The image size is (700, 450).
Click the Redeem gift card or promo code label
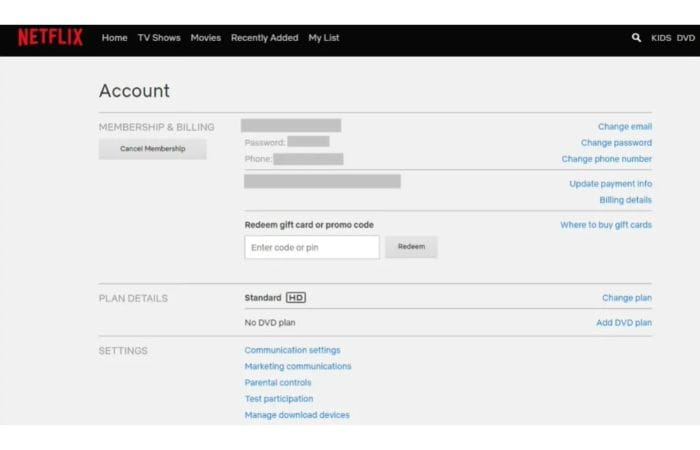pos(309,225)
